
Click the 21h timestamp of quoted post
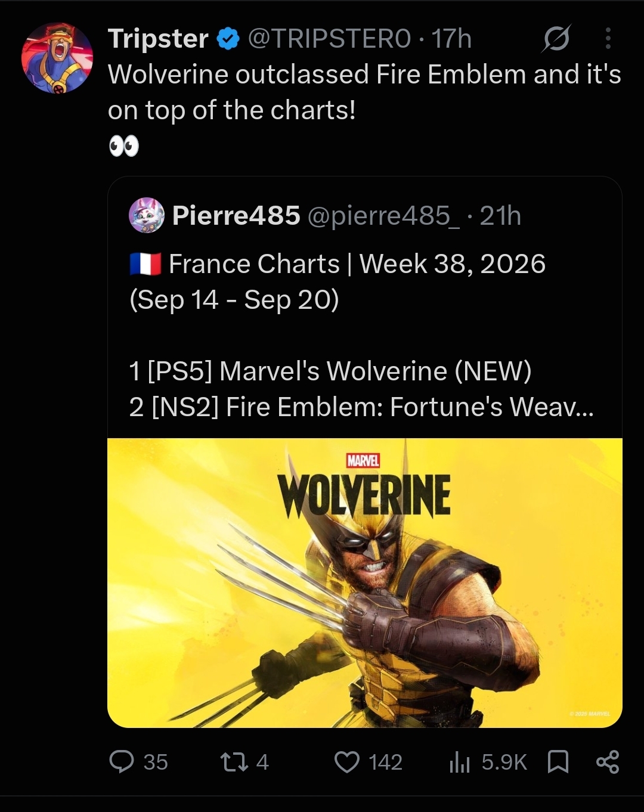tap(500, 215)
